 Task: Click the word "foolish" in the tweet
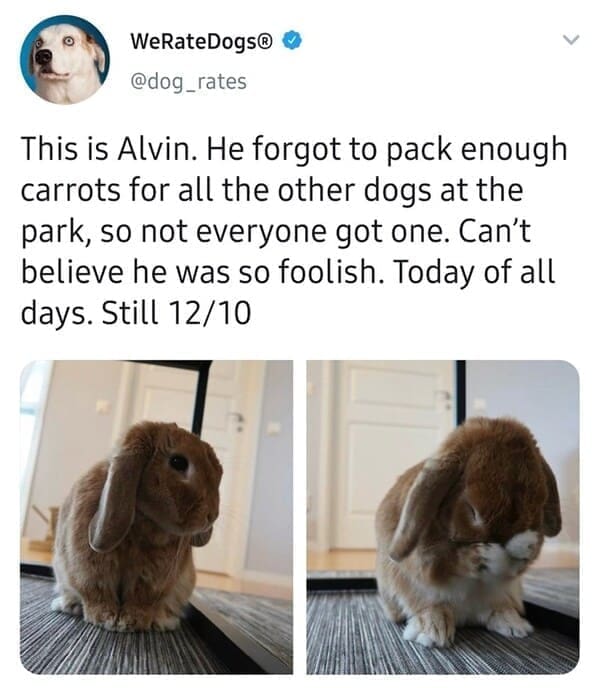pyautogui.click(x=331, y=272)
